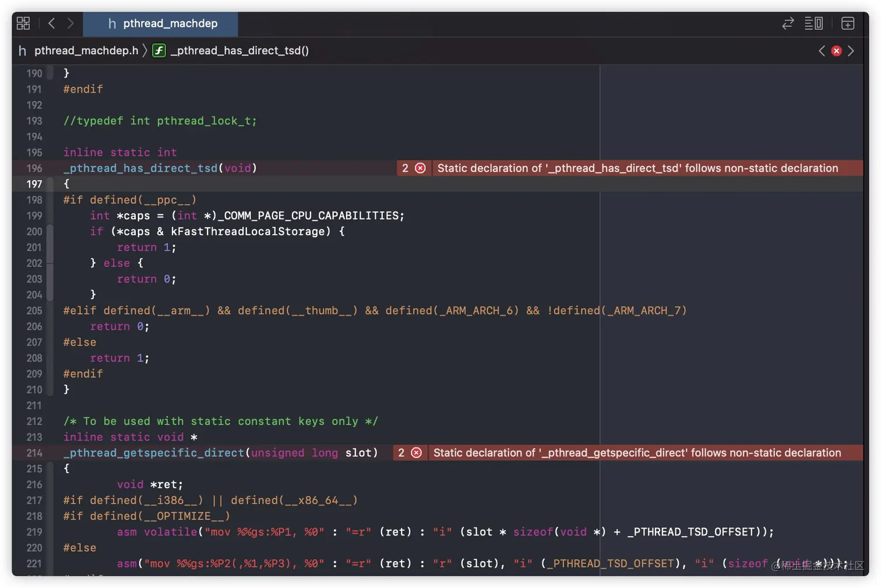Click the '//typedef int pthread_lock_t;' comment
The height and width of the screenshot is (588, 881).
pos(160,121)
